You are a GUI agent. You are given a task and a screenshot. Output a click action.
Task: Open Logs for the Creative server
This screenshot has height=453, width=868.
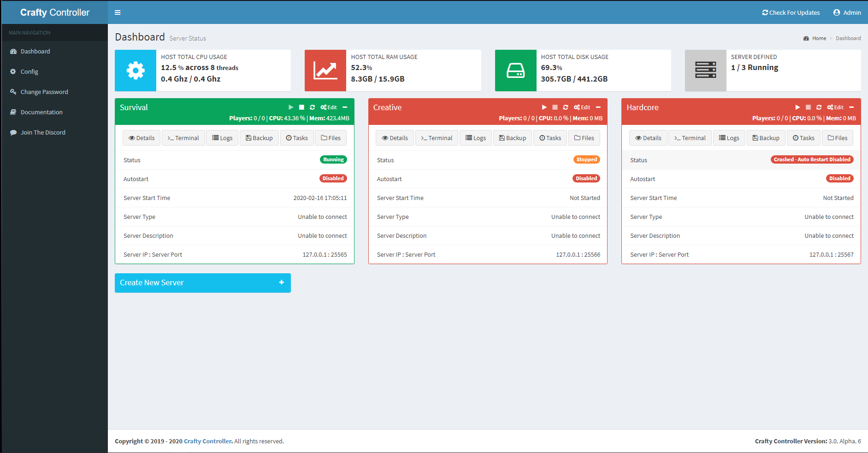pyautogui.click(x=475, y=137)
